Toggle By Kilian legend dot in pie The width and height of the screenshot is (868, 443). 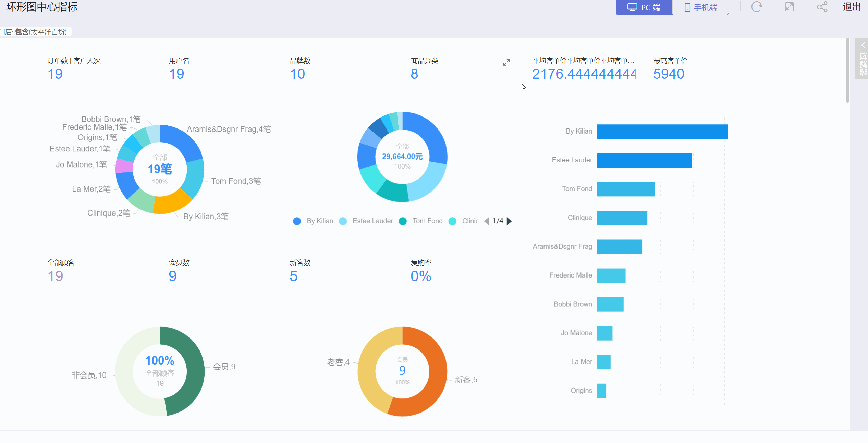[x=297, y=221]
